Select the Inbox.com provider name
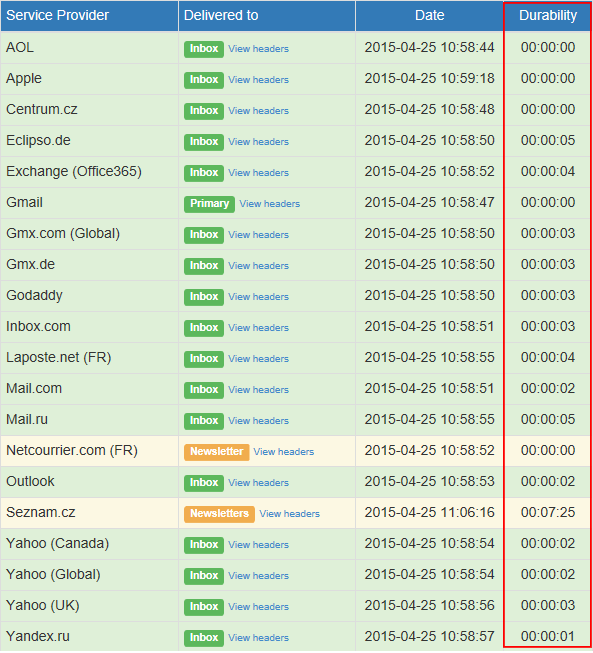593x653 pixels. [x=38, y=326]
